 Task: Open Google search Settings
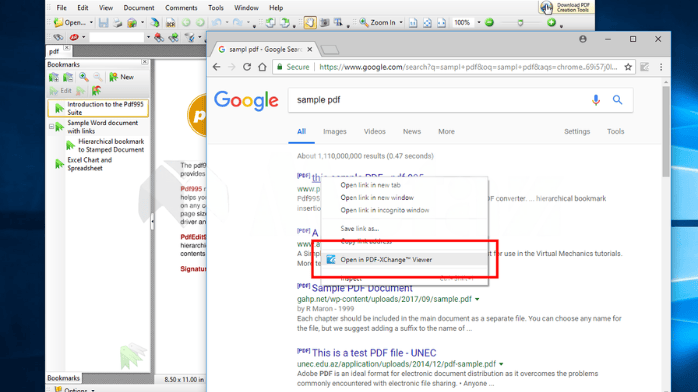(577, 132)
